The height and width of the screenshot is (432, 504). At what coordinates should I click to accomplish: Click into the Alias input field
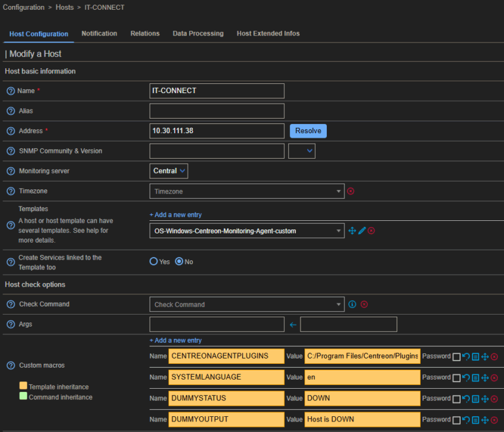click(x=217, y=111)
